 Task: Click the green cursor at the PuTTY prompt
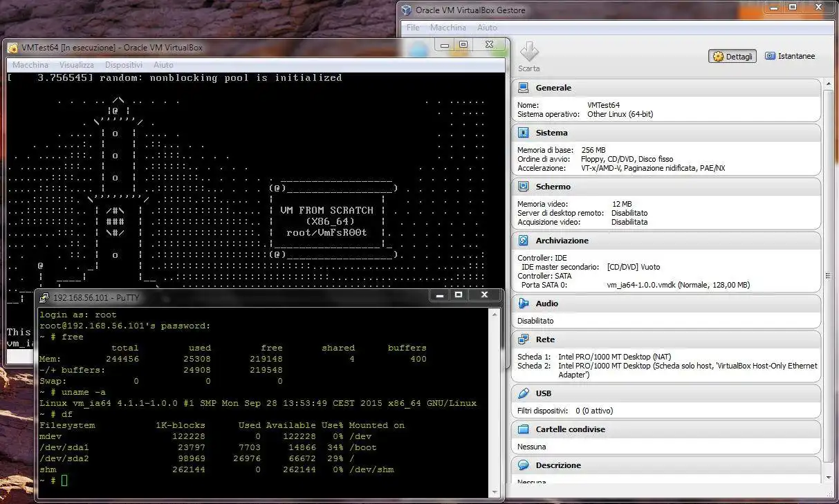point(64,480)
